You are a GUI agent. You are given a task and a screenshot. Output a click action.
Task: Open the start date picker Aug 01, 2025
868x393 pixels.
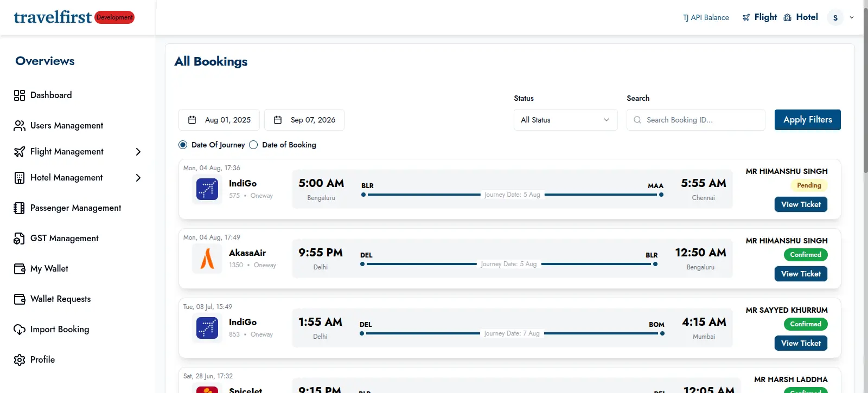[x=219, y=120]
